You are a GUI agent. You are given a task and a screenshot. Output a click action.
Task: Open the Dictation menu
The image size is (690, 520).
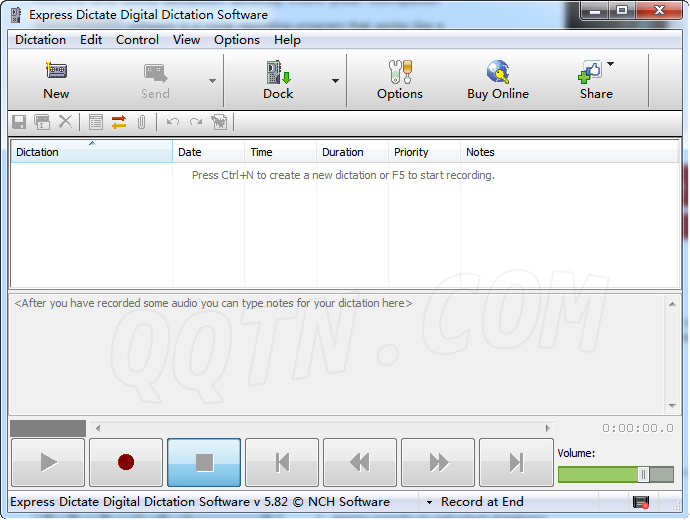tap(41, 40)
